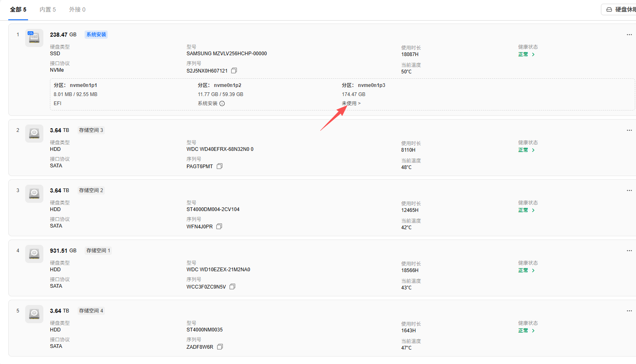Open more options for disk 5
Viewport: 636px width, 364px height.
point(629,311)
